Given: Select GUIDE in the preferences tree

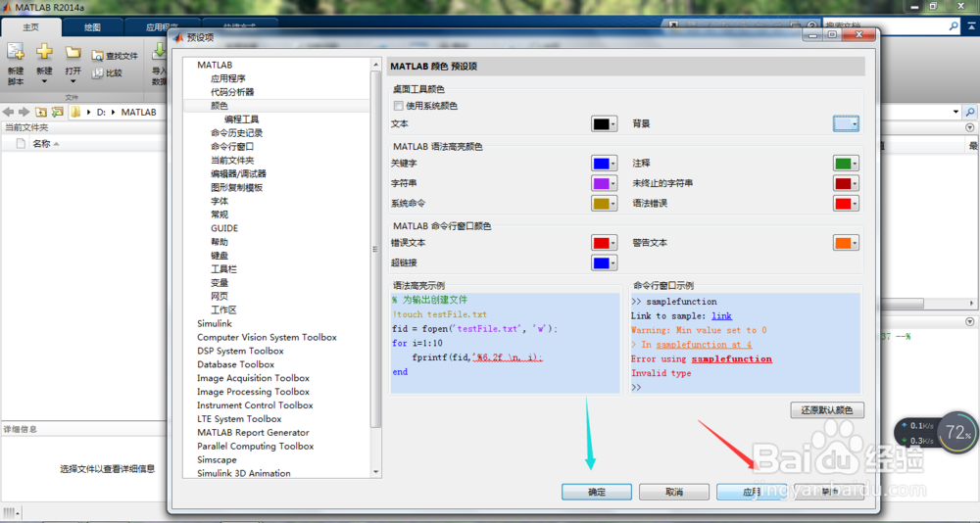Looking at the screenshot, I should (224, 229).
